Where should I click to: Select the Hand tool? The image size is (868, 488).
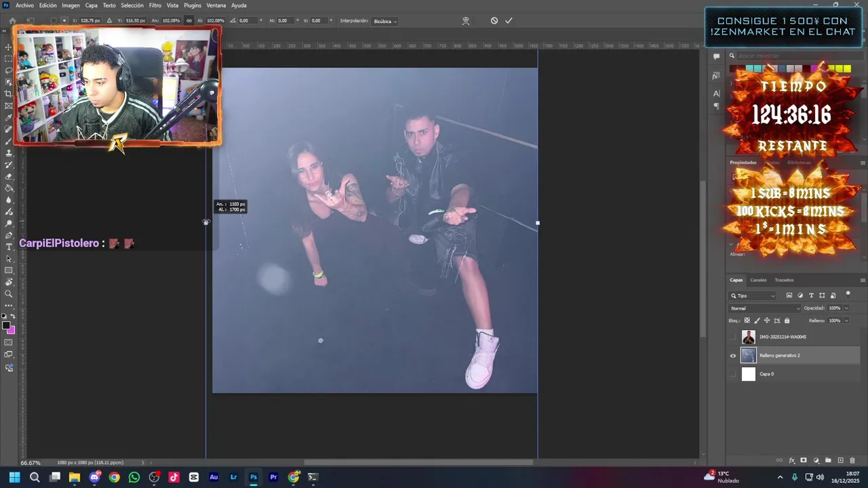[9, 282]
